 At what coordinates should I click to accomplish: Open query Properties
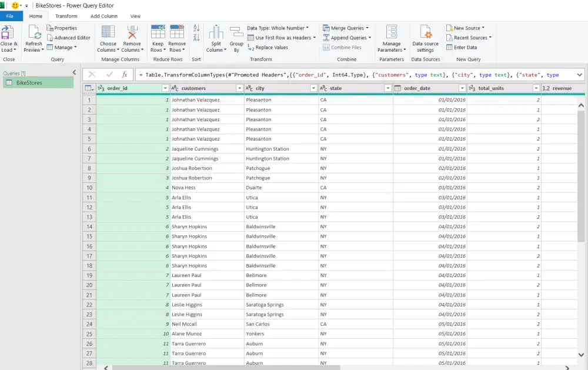[62, 28]
